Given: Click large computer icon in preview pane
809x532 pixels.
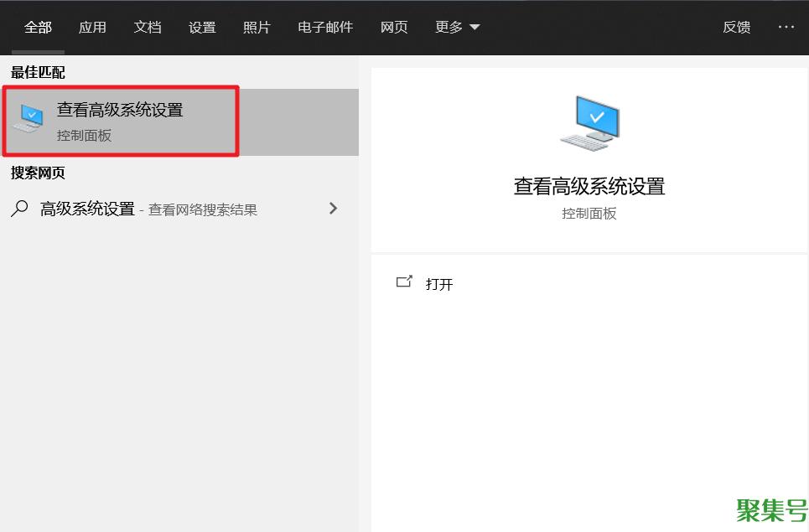Looking at the screenshot, I should pos(589,123).
